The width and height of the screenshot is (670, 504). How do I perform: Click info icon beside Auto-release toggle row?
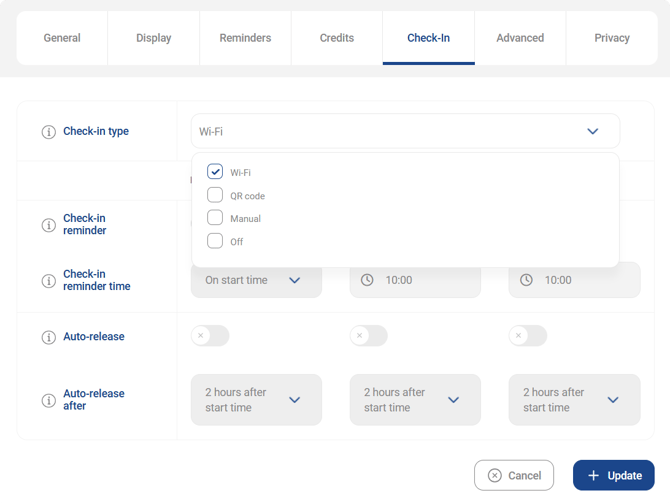click(49, 337)
